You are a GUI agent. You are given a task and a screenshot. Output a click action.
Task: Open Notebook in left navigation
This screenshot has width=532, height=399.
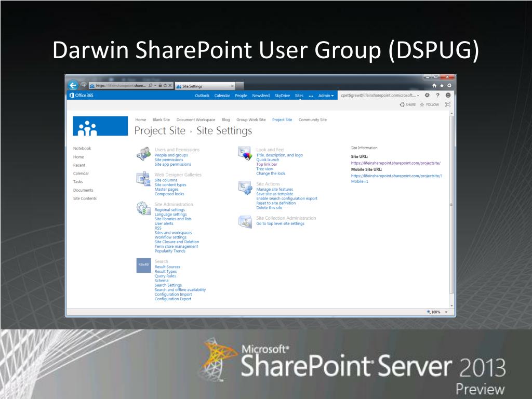pos(82,149)
